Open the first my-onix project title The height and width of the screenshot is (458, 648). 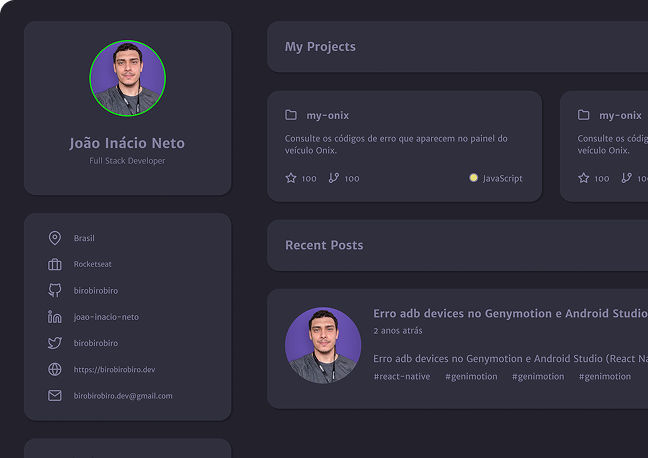(327, 115)
